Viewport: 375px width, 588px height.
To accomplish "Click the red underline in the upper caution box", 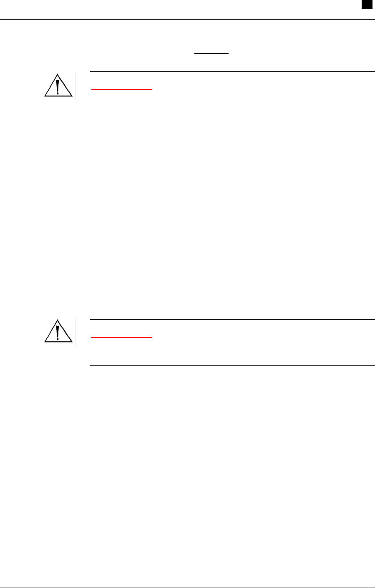I will click(x=122, y=89).
